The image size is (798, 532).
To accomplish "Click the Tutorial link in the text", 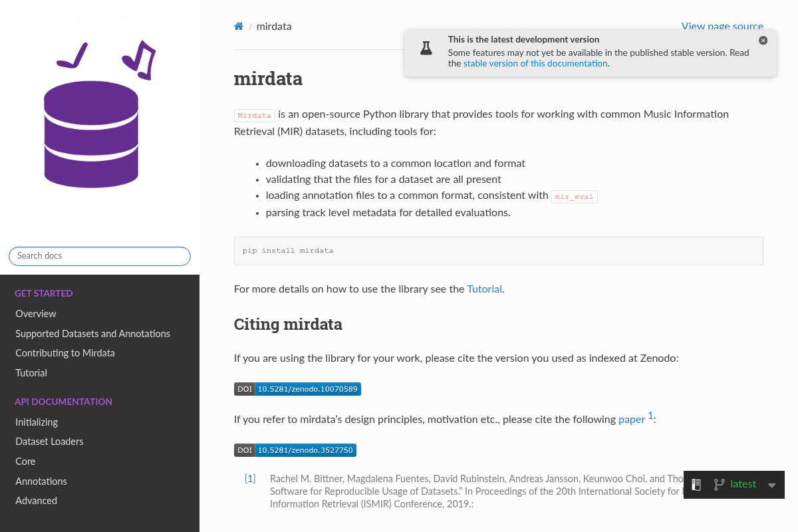I will tap(484, 289).
